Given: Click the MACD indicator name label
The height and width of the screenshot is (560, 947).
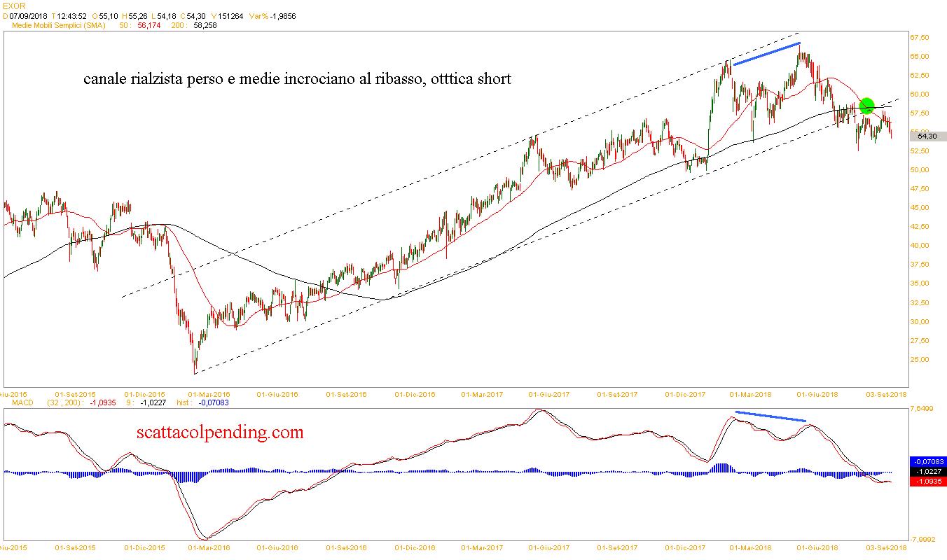Looking at the screenshot, I should click(x=21, y=402).
